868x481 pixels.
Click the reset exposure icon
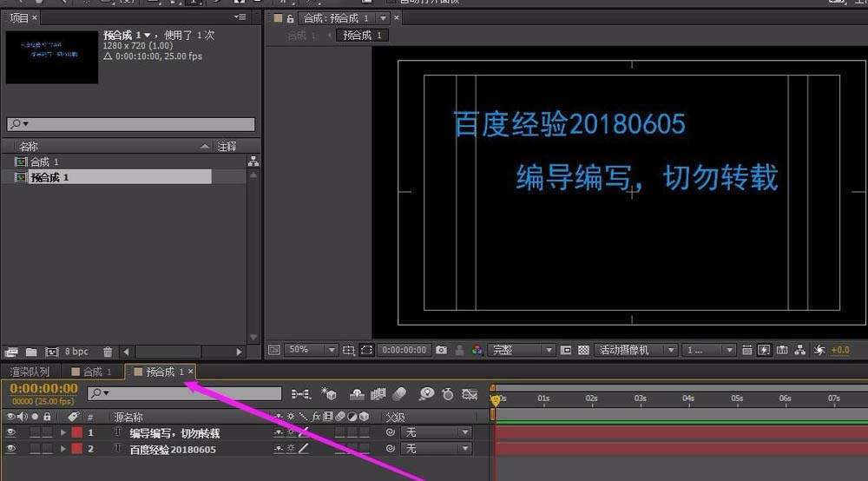coord(819,350)
